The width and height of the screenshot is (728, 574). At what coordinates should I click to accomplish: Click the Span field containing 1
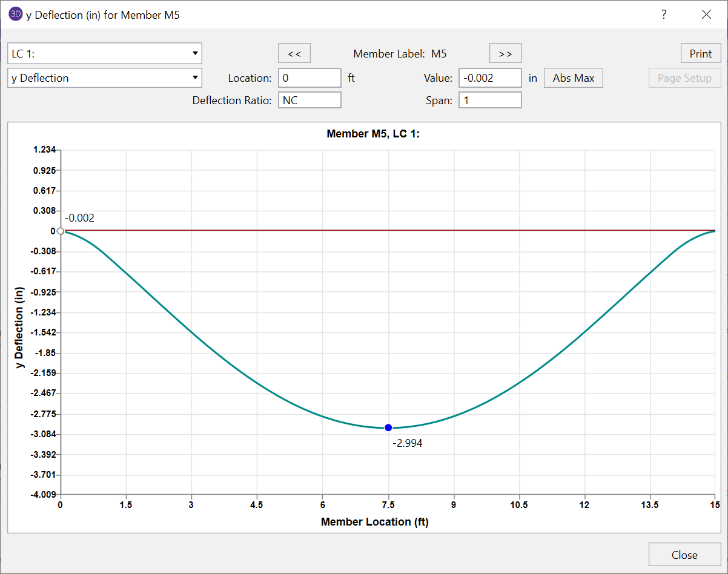tap(489, 100)
